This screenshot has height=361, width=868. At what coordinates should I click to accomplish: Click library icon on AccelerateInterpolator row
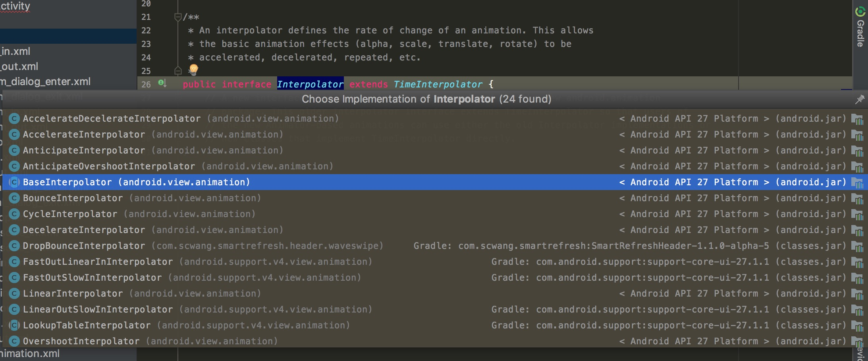pyautogui.click(x=858, y=135)
